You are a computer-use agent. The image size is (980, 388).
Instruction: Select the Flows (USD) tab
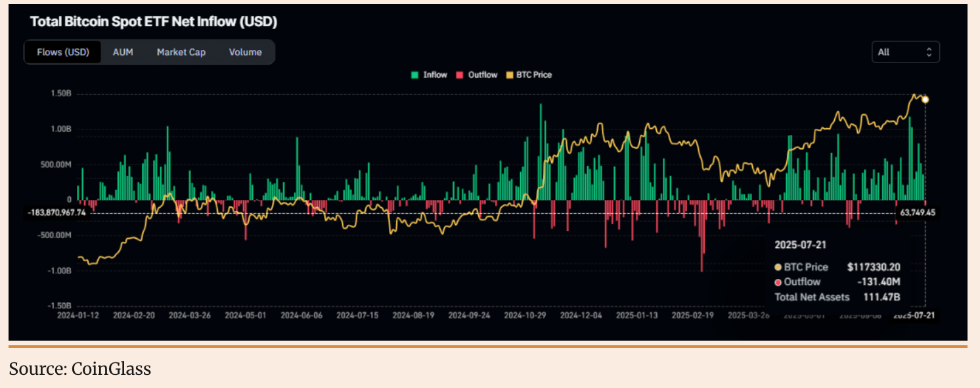[x=63, y=52]
